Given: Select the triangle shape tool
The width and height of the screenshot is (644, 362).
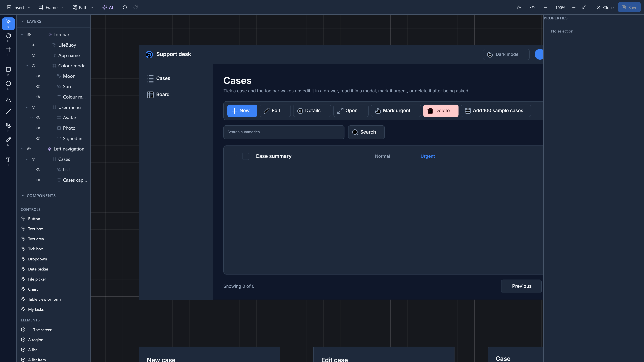Looking at the screenshot, I should coord(8,100).
